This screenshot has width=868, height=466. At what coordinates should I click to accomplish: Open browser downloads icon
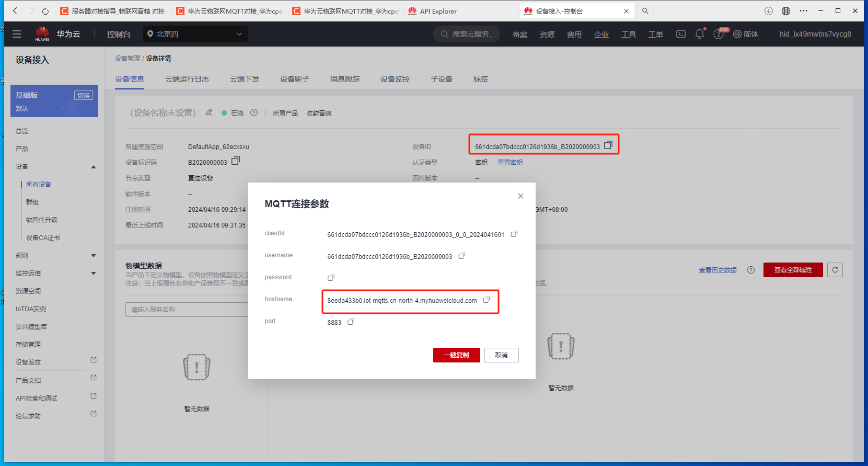click(x=769, y=11)
